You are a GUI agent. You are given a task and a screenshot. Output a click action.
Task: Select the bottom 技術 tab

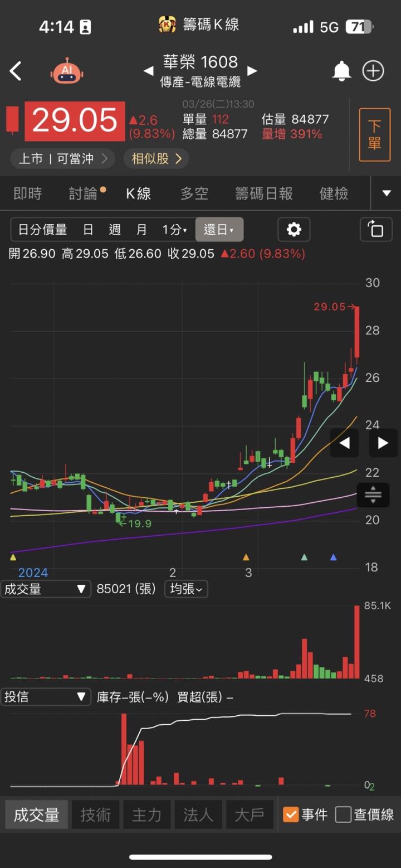96,814
